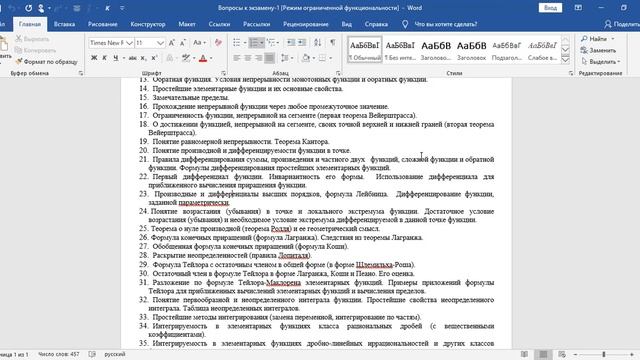Image resolution: width=640 pixels, height=360 pixels.
Task: Apply superscript formatting
Action: (x=154, y=58)
